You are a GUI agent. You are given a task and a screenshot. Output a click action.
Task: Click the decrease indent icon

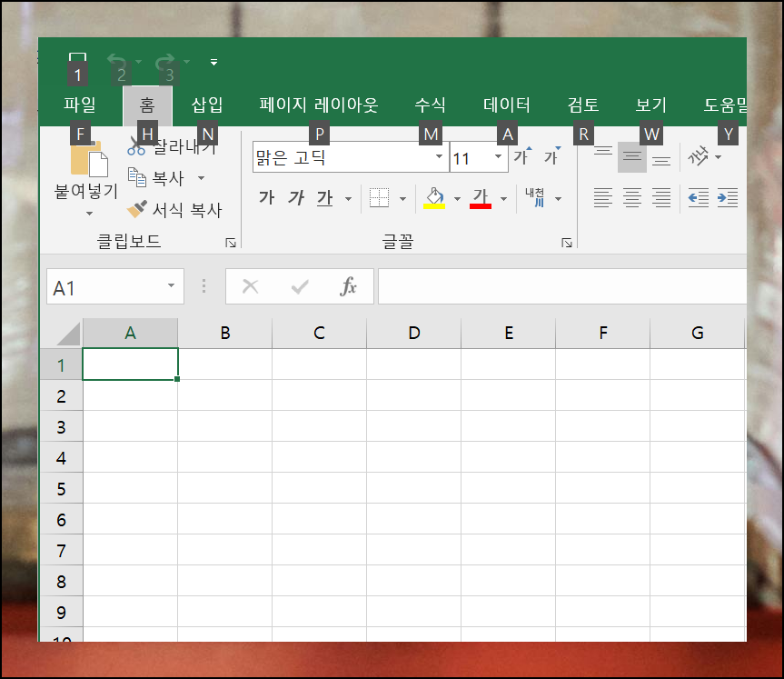(699, 198)
